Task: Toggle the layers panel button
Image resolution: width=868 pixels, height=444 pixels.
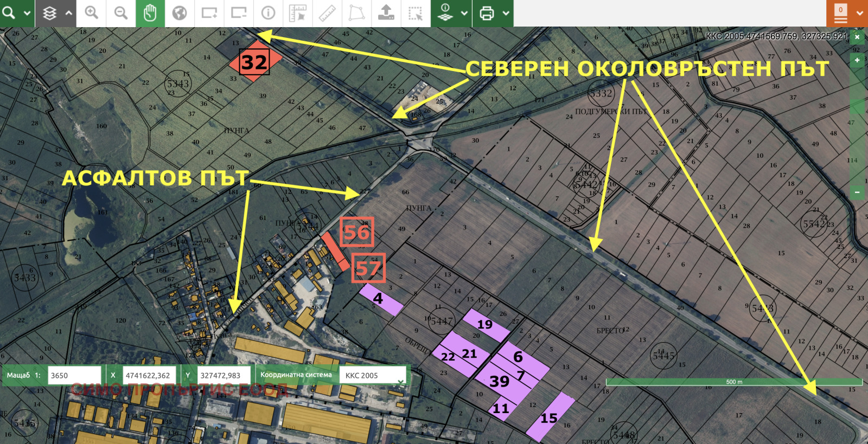Action: click(49, 13)
